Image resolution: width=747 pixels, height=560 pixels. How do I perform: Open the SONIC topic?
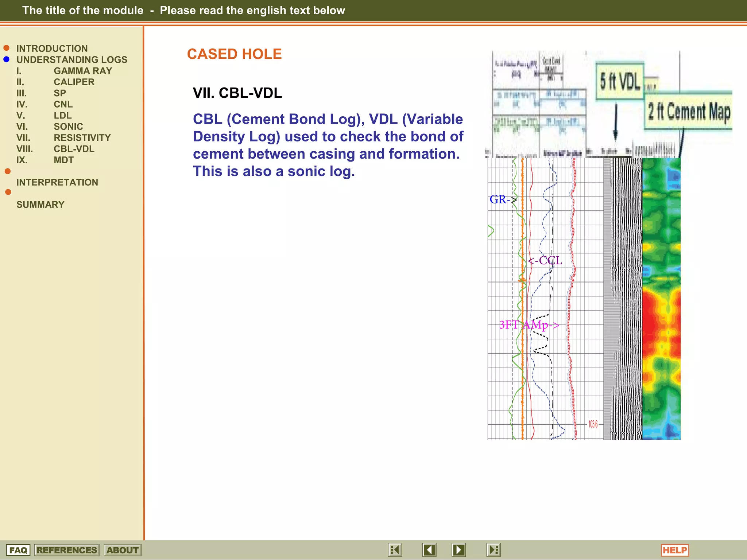[68, 127]
